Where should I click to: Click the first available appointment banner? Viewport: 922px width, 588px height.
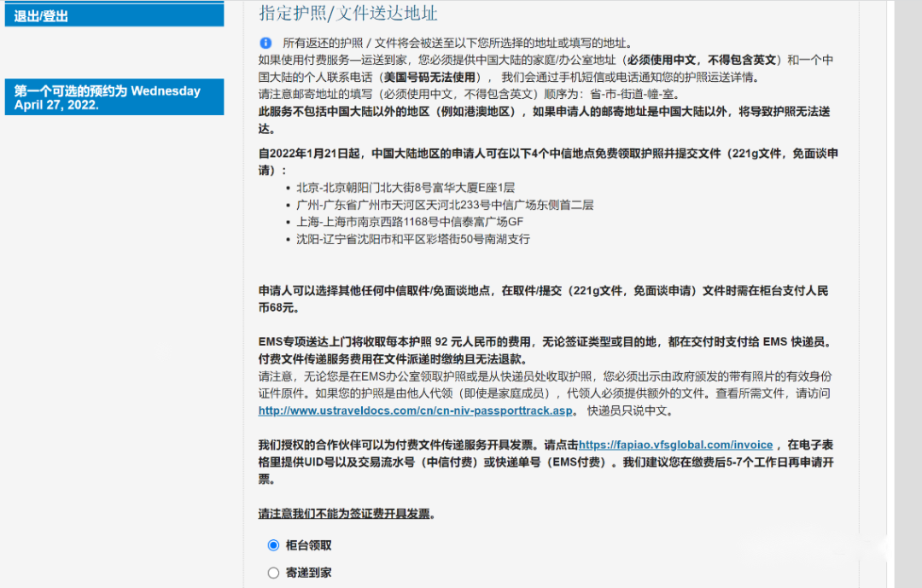[114, 97]
